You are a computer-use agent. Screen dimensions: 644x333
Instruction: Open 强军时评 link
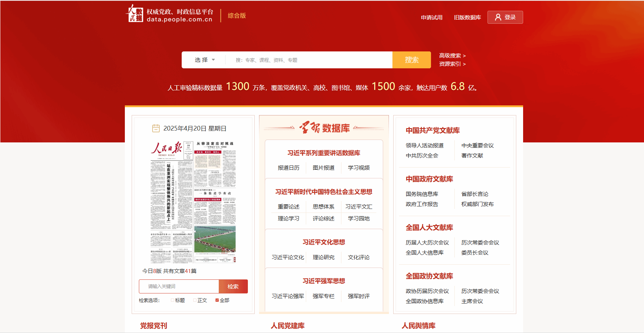click(359, 296)
